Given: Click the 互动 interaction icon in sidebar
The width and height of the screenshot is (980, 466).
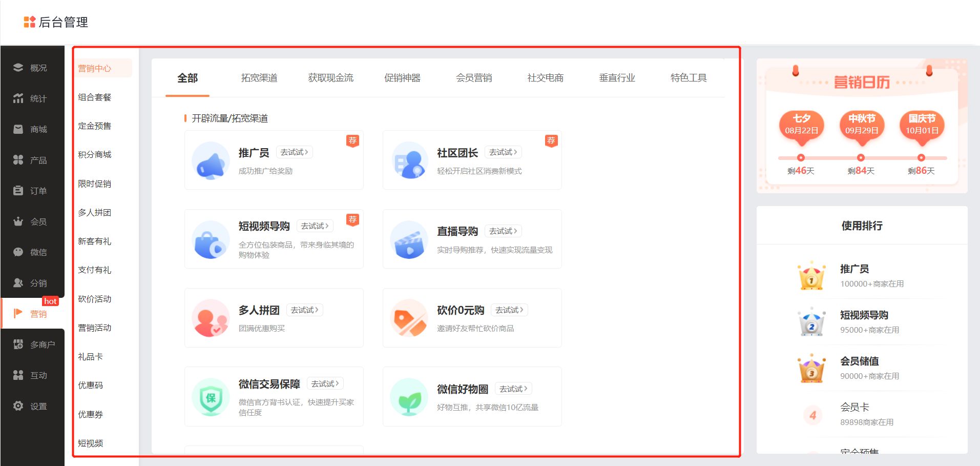Looking at the screenshot, I should click(x=18, y=375).
